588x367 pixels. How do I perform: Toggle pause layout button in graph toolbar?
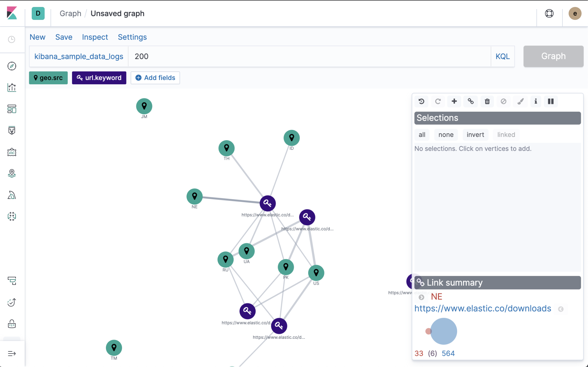(551, 101)
